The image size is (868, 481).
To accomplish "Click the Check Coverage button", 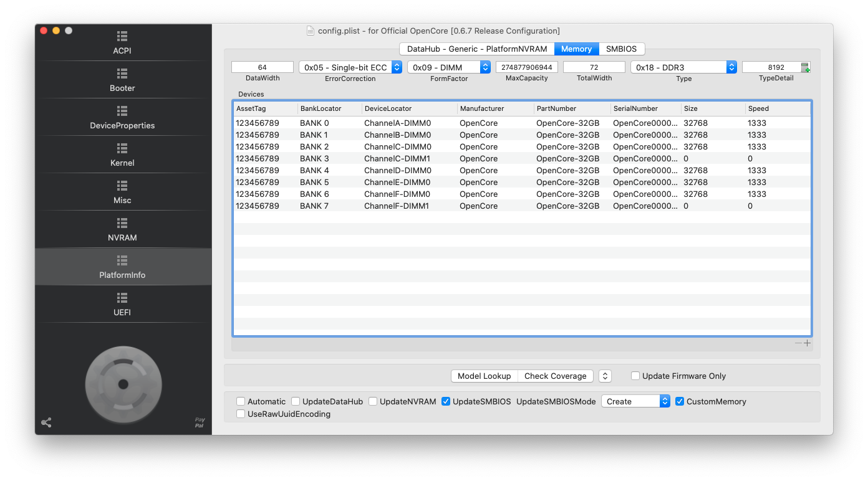I will [555, 376].
